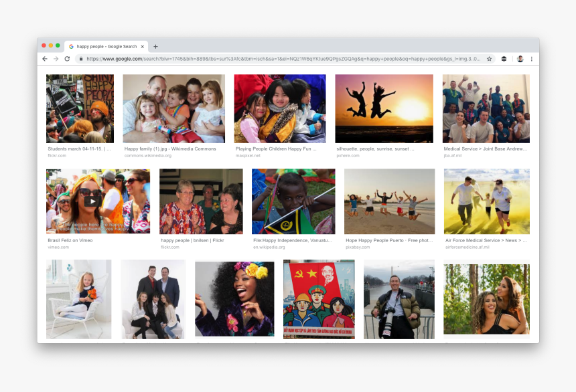
Task: Click the address bar URL field
Action: click(x=281, y=59)
